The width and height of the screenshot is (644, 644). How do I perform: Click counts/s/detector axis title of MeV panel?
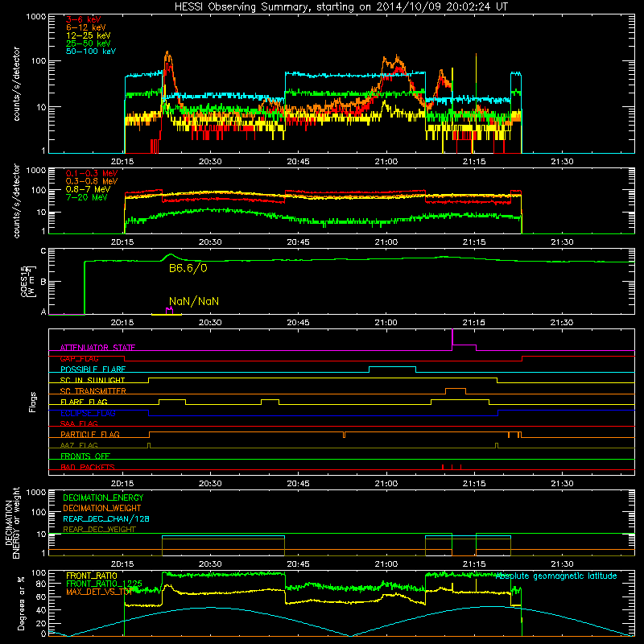(16, 200)
